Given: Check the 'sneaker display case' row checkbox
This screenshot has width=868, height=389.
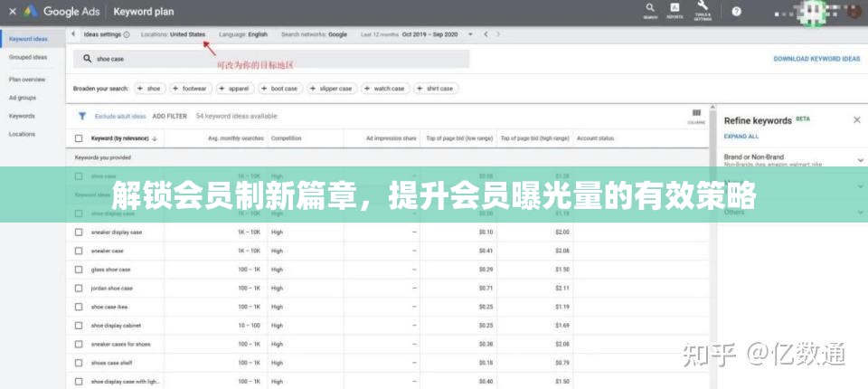Looking at the screenshot, I should point(79,232).
